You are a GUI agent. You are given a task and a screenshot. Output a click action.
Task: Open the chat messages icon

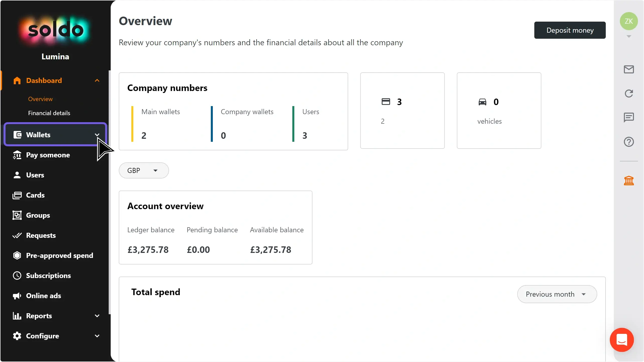[x=629, y=117]
